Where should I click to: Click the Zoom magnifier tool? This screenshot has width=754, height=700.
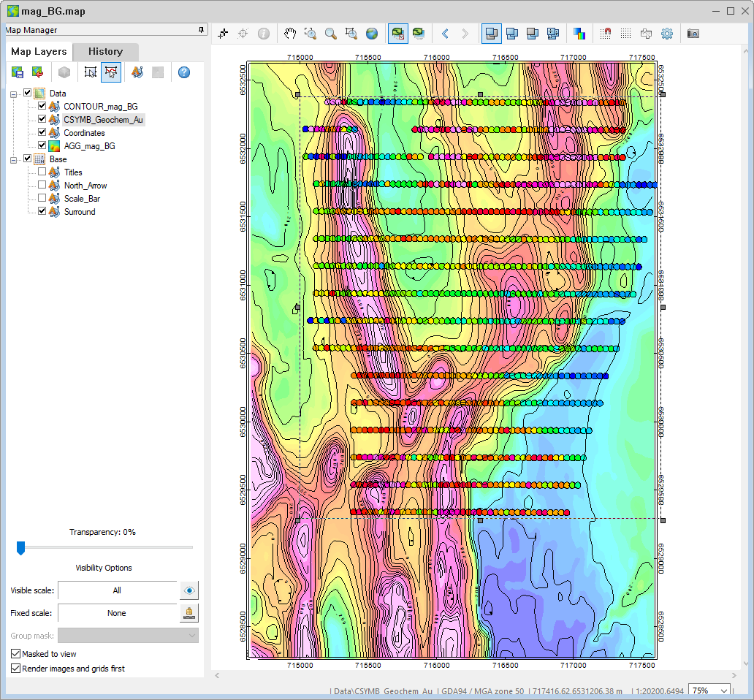point(331,34)
